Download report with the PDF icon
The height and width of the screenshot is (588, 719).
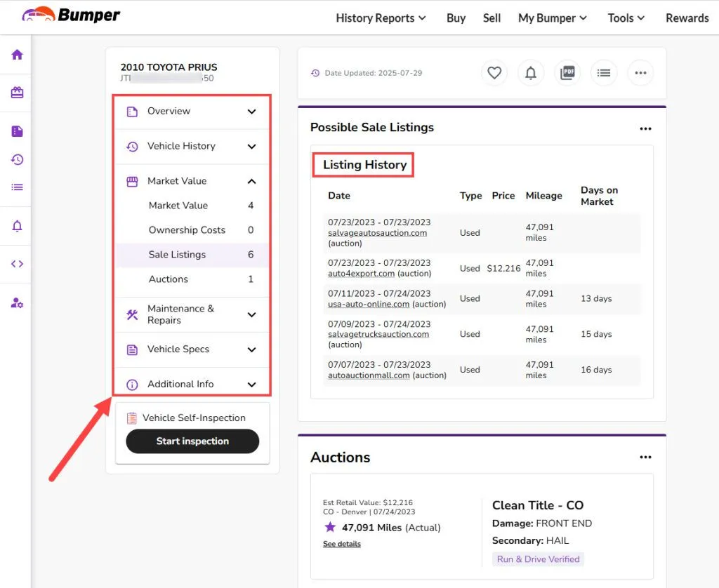pos(567,73)
